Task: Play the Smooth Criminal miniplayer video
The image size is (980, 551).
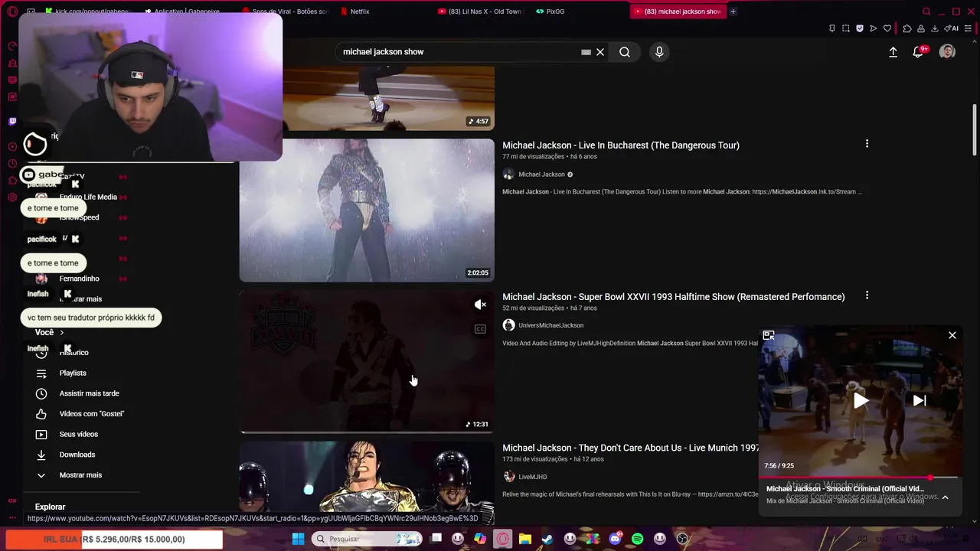Action: 861,400
